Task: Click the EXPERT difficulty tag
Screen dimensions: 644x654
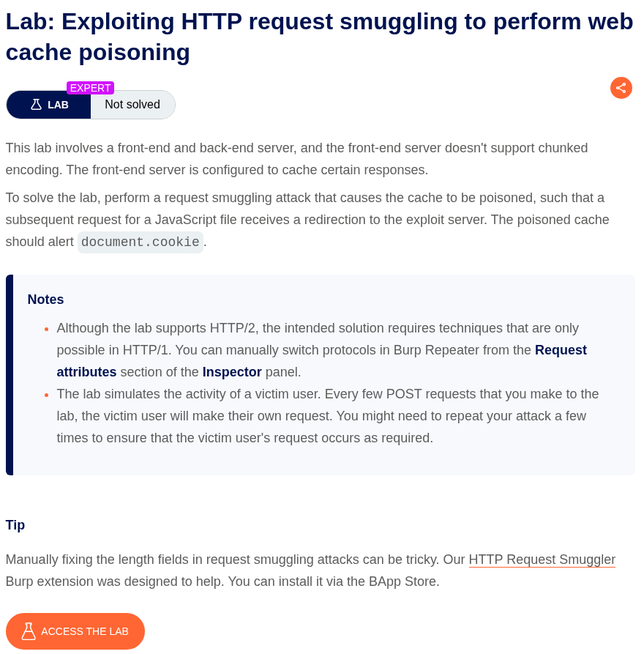Action: (90, 88)
